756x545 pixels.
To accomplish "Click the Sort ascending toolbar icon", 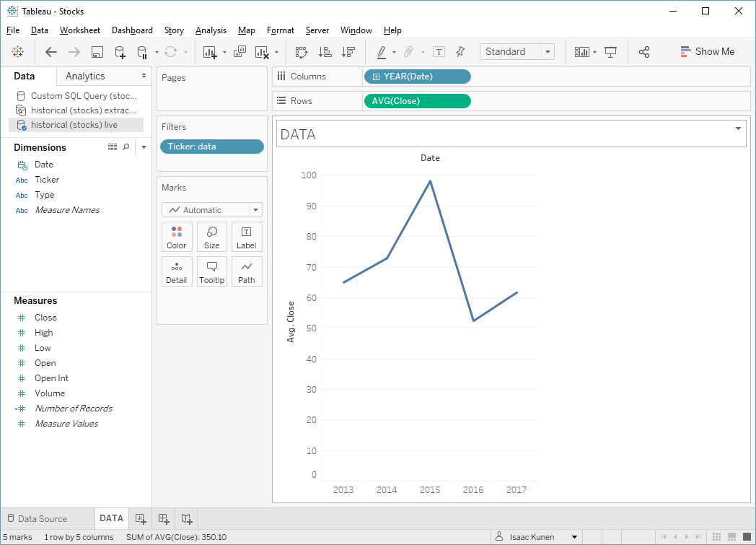I will [325, 52].
